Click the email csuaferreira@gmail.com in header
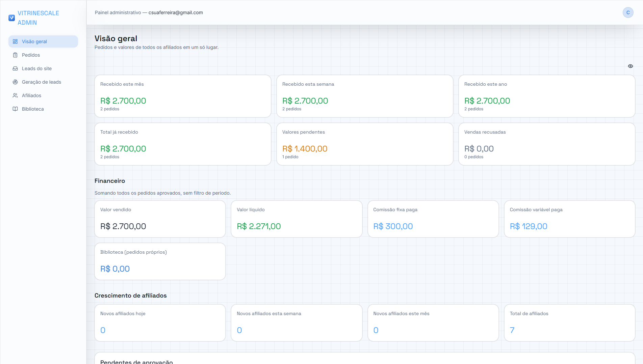The height and width of the screenshot is (364, 643). pyautogui.click(x=176, y=12)
